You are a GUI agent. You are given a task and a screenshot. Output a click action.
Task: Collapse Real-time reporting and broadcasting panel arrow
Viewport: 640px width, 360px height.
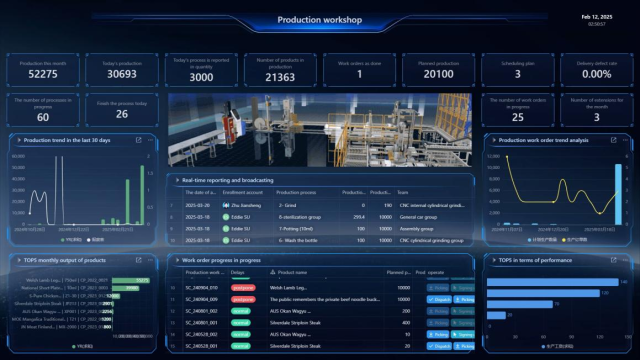pos(177,180)
